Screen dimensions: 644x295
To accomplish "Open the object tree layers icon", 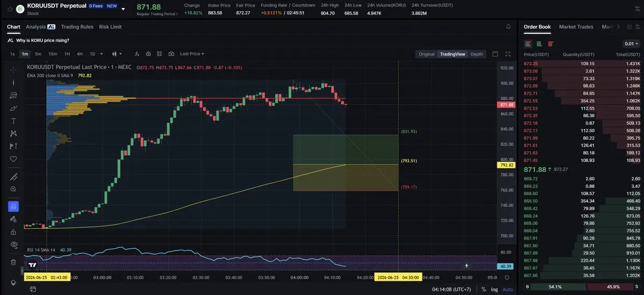I will pyautogui.click(x=13, y=283).
